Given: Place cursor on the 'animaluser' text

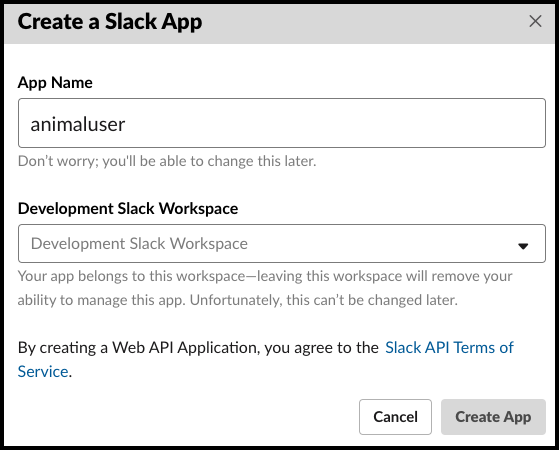Looking at the screenshot, I should (78, 124).
